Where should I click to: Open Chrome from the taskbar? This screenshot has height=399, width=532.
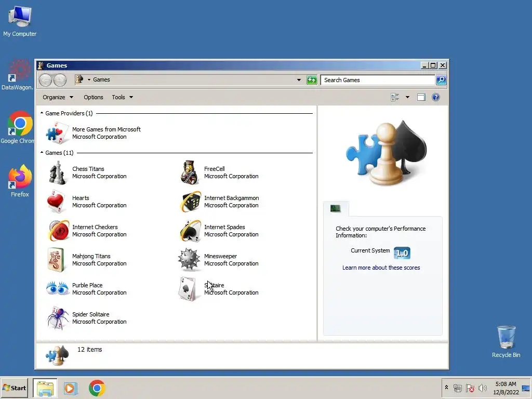tap(97, 388)
